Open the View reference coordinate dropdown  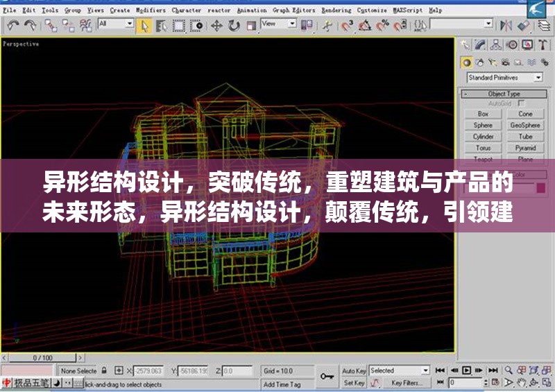coord(278,24)
